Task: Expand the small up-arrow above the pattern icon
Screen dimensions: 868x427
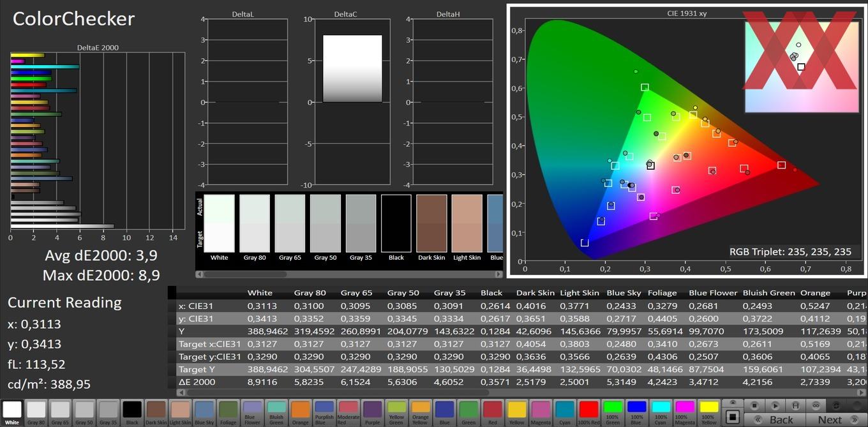Action: (x=733, y=403)
